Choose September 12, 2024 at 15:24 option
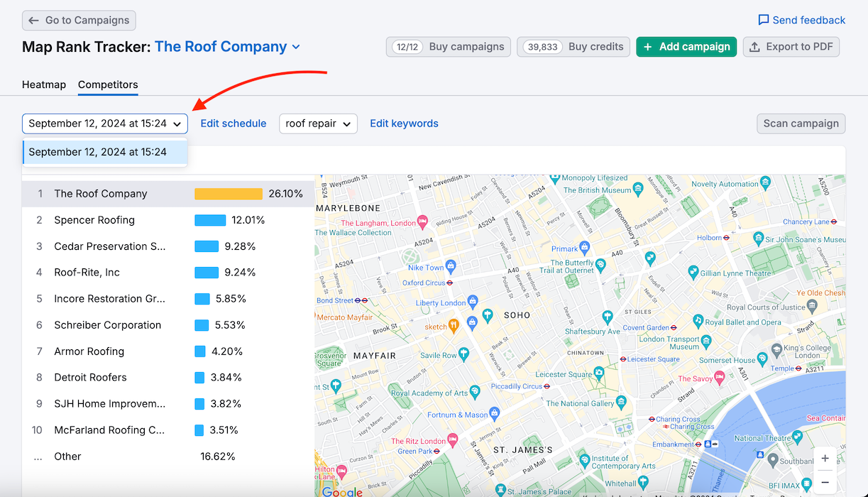Screen dimensions: 868x497 (98, 152)
